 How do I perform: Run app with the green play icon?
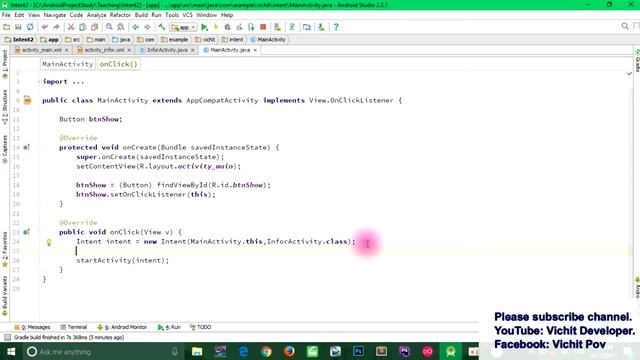(x=204, y=27)
